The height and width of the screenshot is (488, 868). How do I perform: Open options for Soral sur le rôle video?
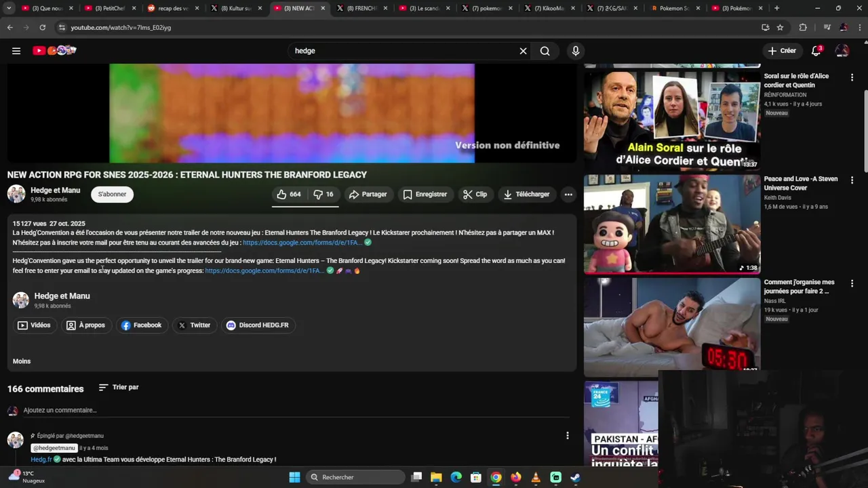click(x=852, y=77)
